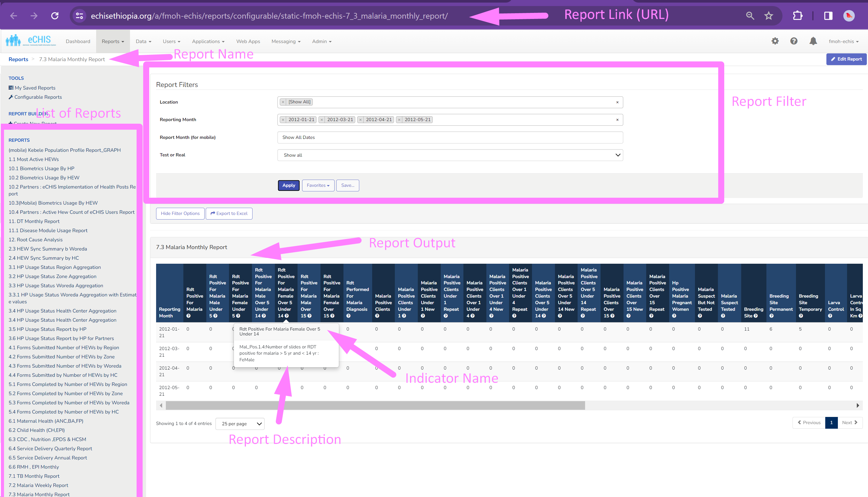The height and width of the screenshot is (497, 868).
Task: Click the table horizontal scrollbar thumb
Action: click(375, 405)
